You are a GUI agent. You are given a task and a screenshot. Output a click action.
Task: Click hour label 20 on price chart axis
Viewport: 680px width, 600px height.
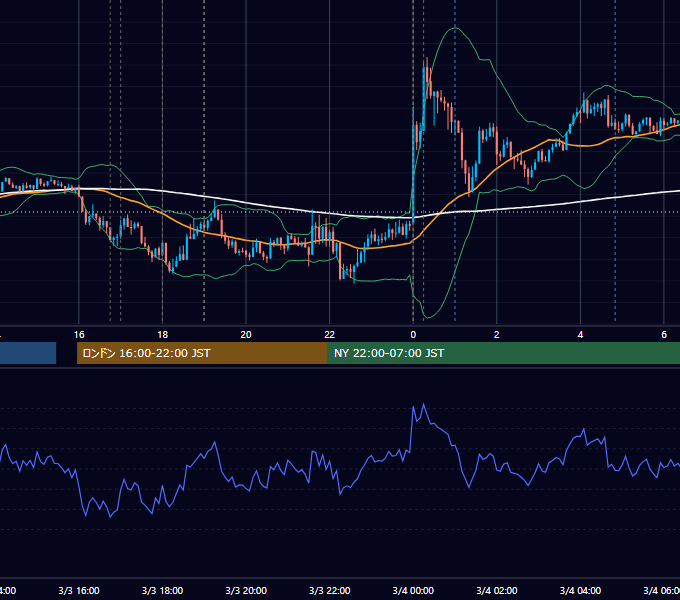246,335
